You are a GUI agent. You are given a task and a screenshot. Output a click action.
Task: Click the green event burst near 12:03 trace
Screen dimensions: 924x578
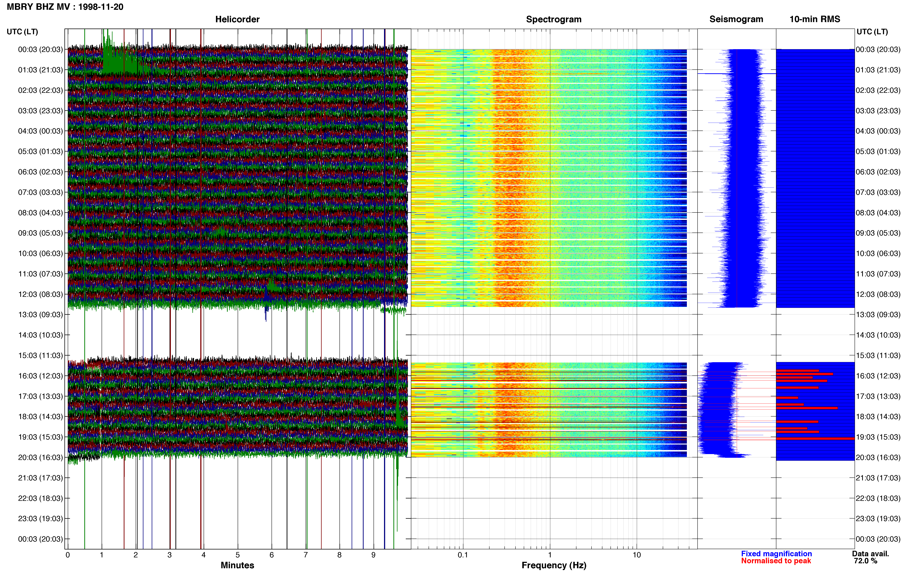(x=272, y=286)
